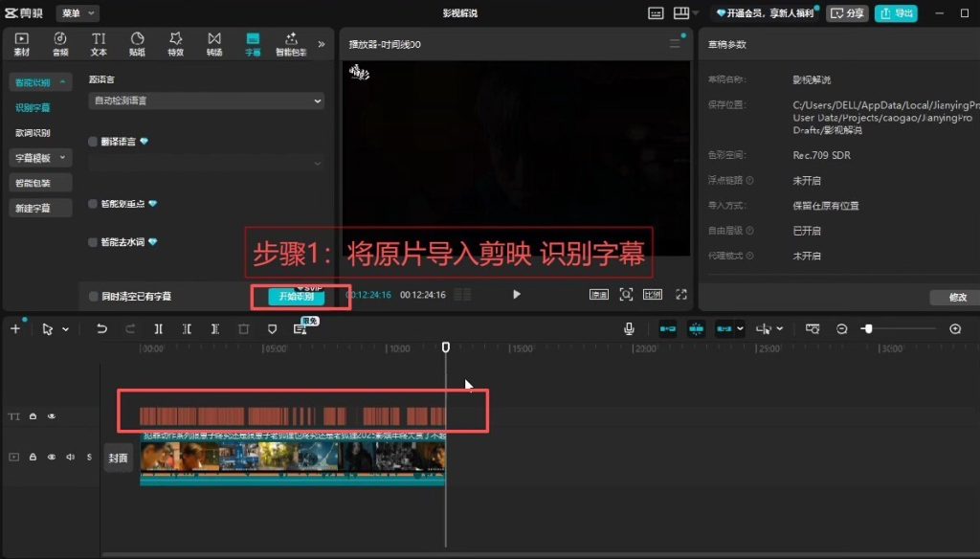Click the player zoom focus icon
This screenshot has height=559, width=980.
pyautogui.click(x=626, y=295)
